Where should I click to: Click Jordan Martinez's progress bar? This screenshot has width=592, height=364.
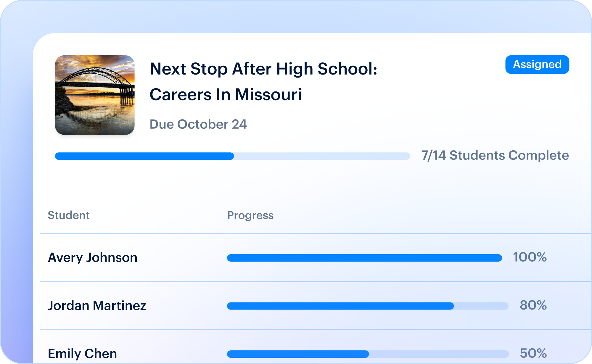tap(368, 306)
